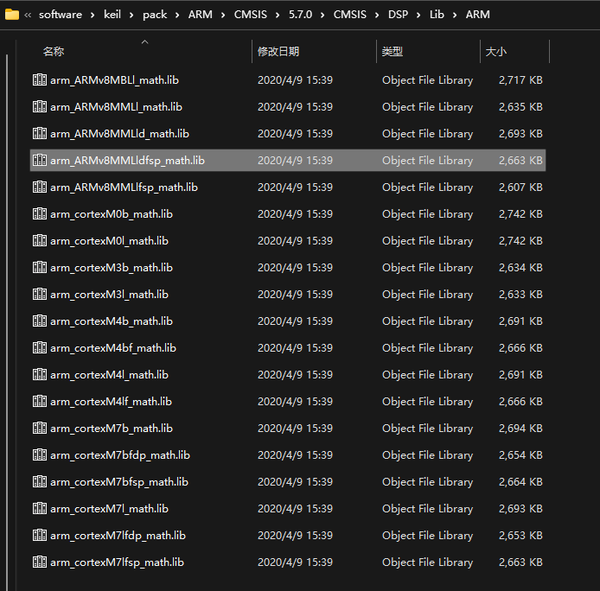Click icon of arm_cortexM7l_math.lib

point(39,508)
